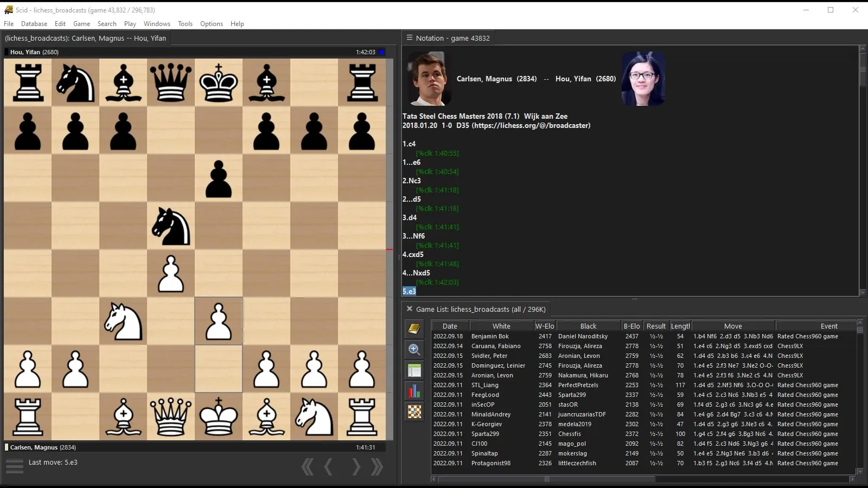The height and width of the screenshot is (488, 868).
Task: Open the Database menu
Action: click(34, 24)
